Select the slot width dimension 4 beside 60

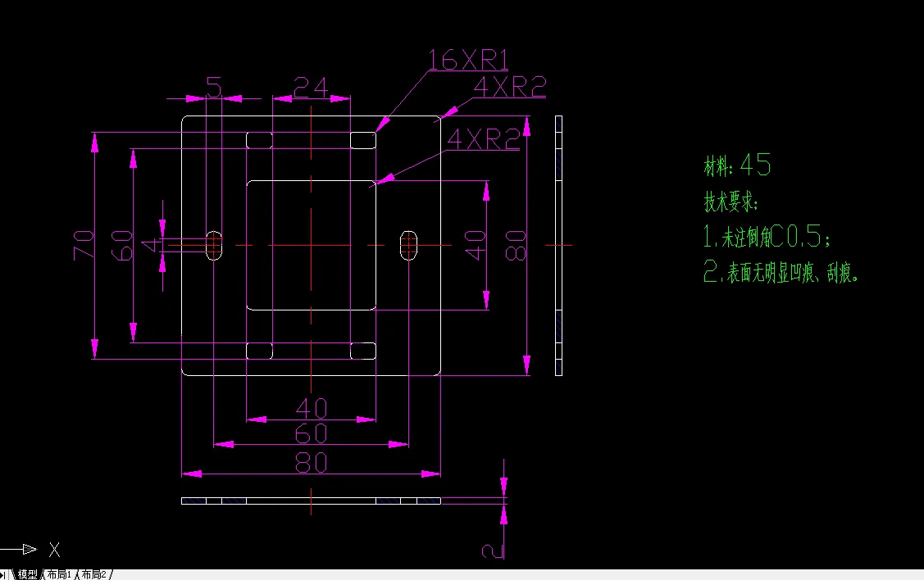coord(152,244)
